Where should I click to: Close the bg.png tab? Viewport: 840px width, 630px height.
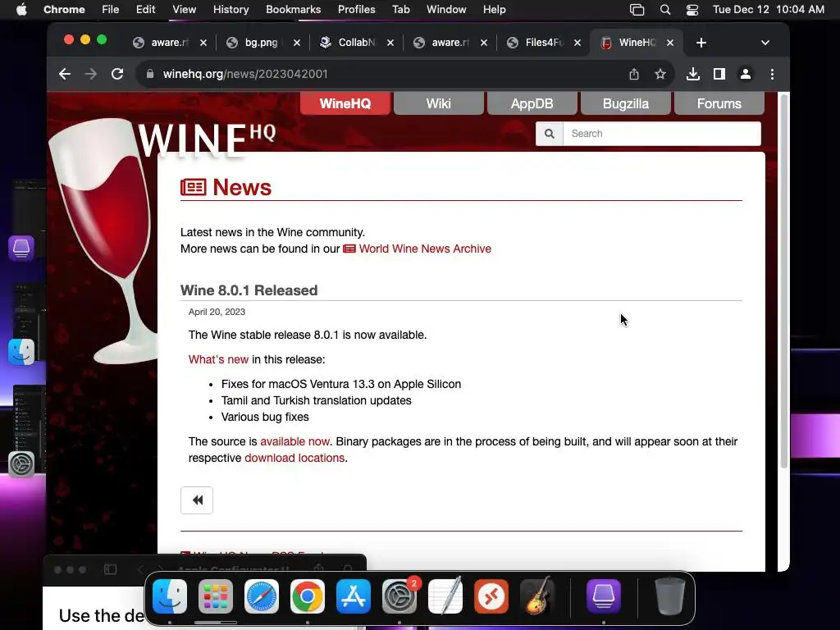297,43
